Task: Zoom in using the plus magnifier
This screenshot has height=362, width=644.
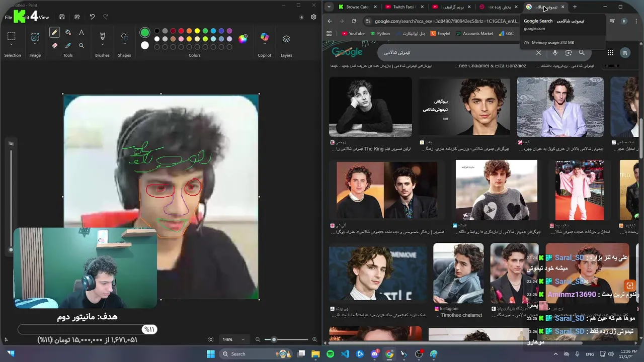Action: (x=314, y=340)
